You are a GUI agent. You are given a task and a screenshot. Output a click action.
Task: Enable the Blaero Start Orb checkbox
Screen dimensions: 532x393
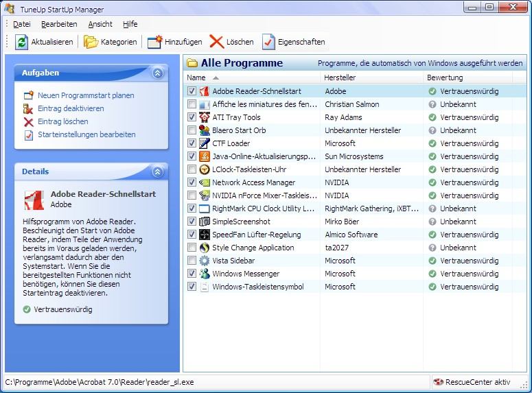[192, 130]
